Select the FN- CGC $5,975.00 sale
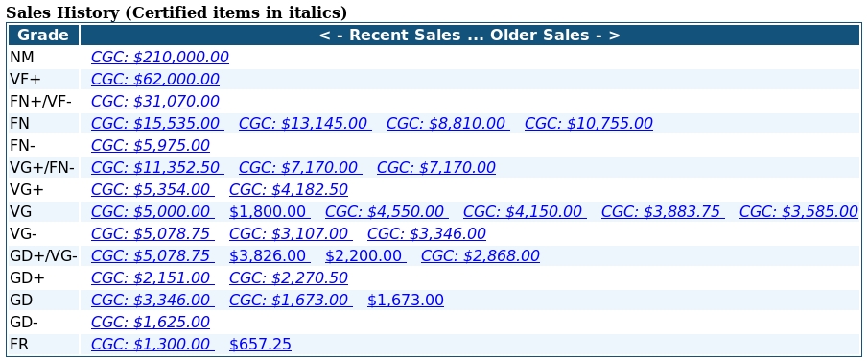 [x=150, y=145]
